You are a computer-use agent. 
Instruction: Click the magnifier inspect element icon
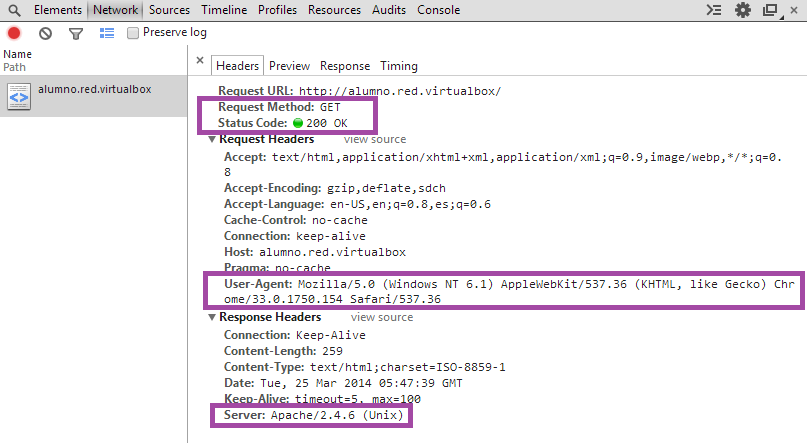[x=15, y=10]
